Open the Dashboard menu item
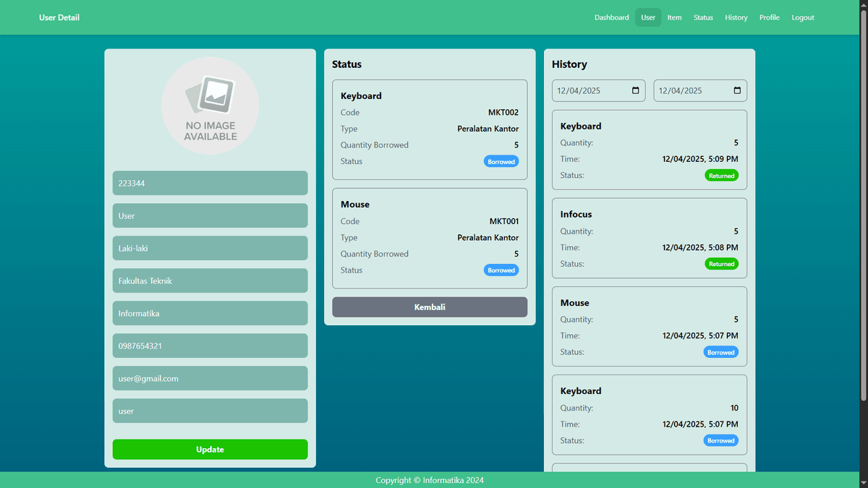This screenshot has height=488, width=868. coord(612,17)
